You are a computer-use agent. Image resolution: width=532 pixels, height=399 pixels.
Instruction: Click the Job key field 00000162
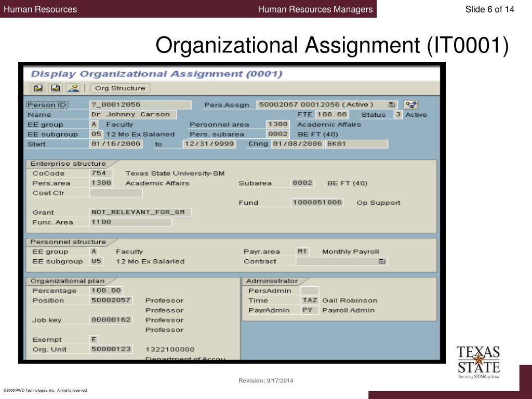pos(111,320)
